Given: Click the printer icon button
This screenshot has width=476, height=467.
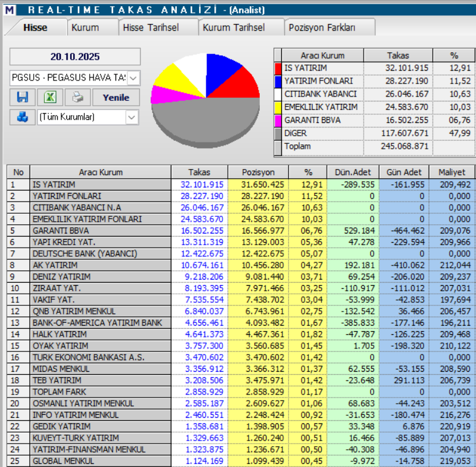Looking at the screenshot, I should 78,97.
